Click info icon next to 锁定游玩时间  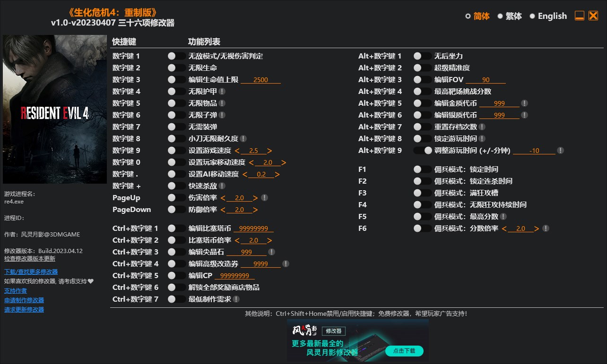[482, 138]
